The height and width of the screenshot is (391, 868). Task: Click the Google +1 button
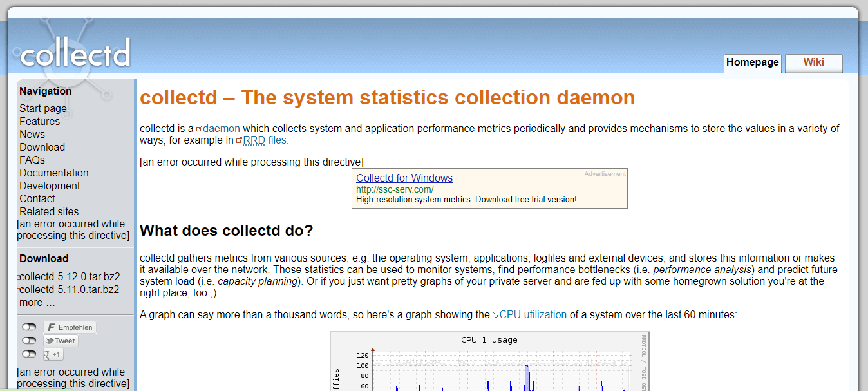pos(53,354)
